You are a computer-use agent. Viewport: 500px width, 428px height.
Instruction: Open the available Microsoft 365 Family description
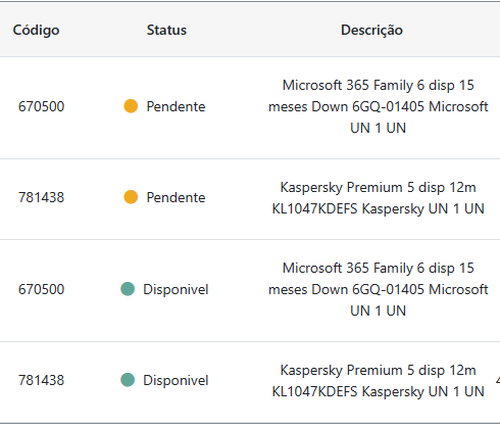378,289
